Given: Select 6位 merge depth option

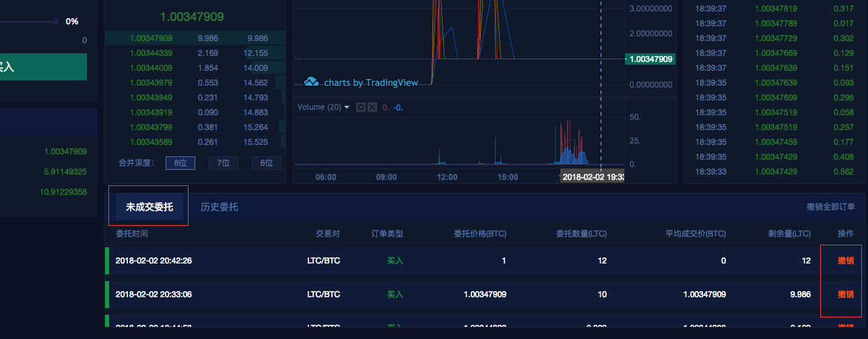Looking at the screenshot, I should tap(266, 163).
